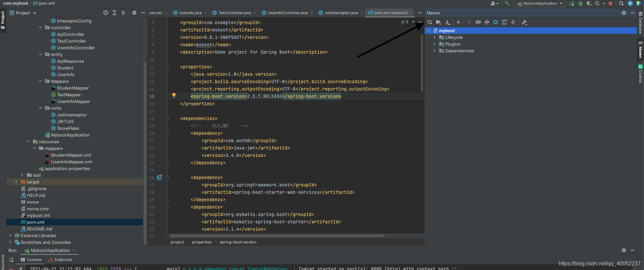Screen dimensions: 644x270
Task: Collapse the myboot Maven node
Action: (429, 31)
